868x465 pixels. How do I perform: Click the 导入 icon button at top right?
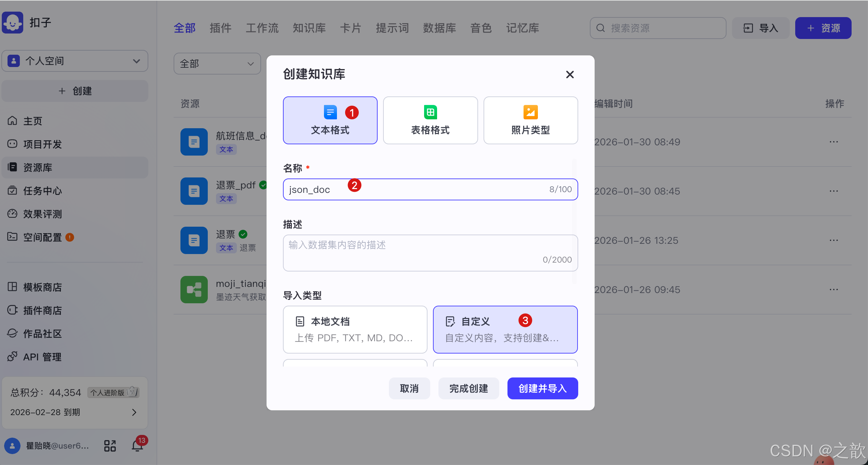click(761, 28)
